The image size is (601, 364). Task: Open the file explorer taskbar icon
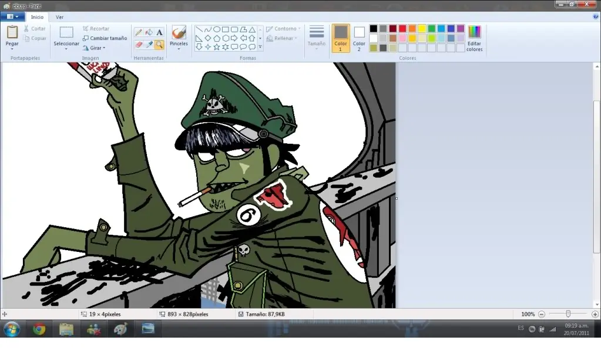[x=66, y=329]
